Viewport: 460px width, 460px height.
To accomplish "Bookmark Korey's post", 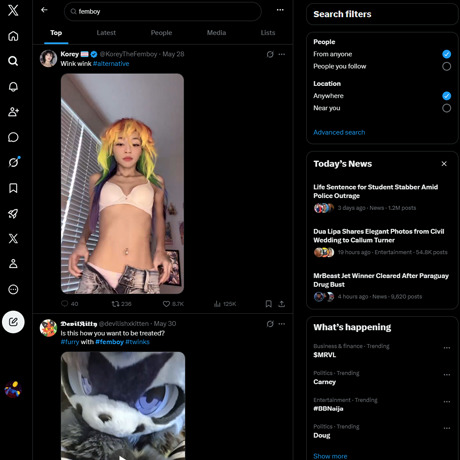I will pos(269,304).
